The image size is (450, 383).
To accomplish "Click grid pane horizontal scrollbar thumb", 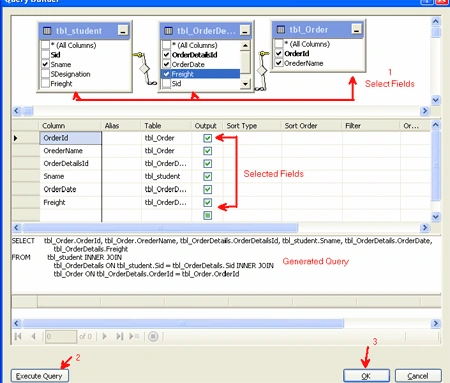I will coord(160,228).
